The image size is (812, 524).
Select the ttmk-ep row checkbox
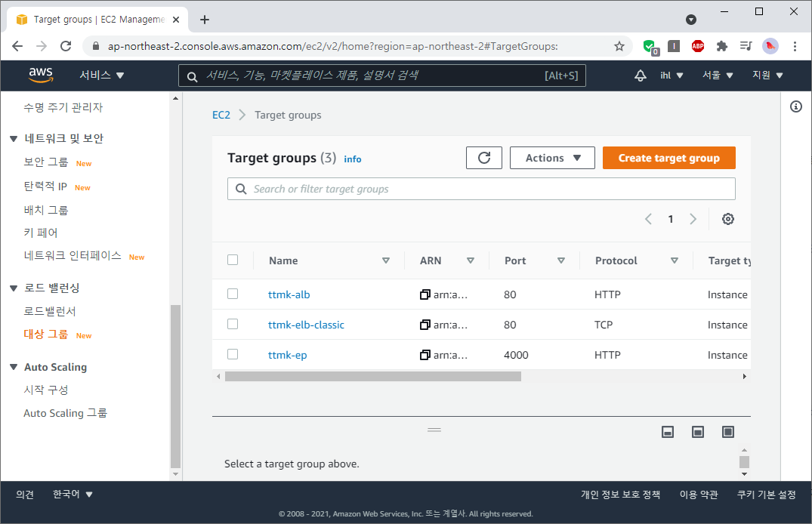[233, 354]
